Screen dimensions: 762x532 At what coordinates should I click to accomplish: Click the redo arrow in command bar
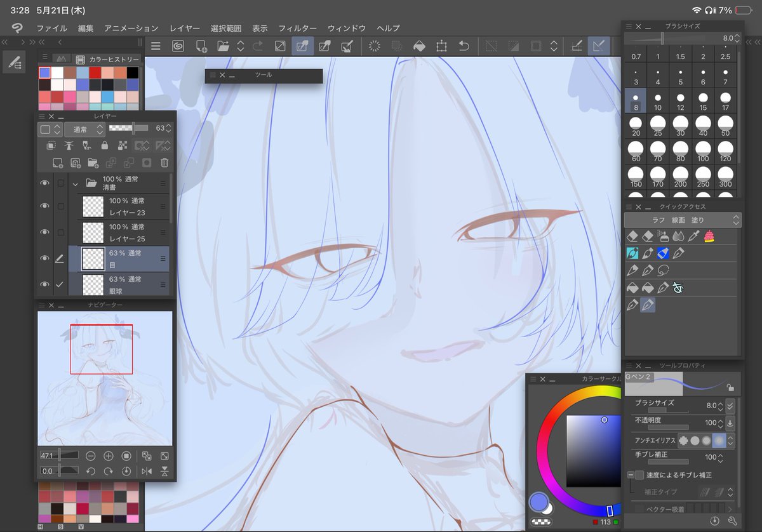[x=258, y=46]
